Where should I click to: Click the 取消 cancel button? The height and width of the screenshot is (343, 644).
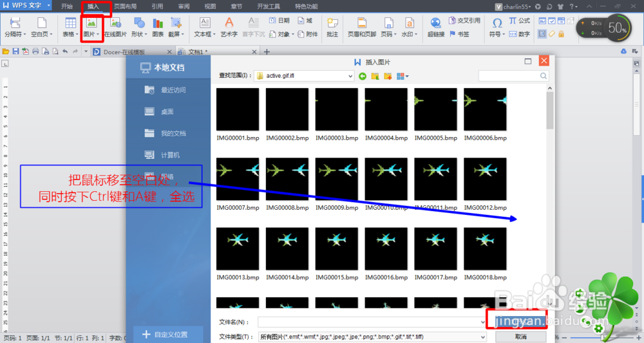tap(521, 337)
